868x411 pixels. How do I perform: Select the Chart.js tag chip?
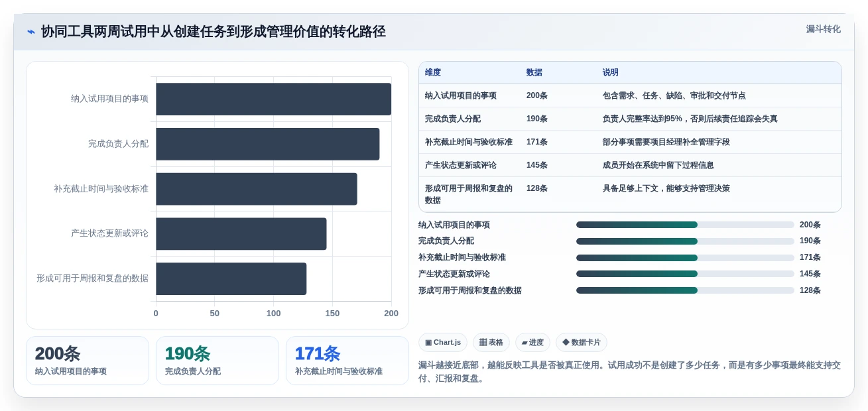[443, 343]
